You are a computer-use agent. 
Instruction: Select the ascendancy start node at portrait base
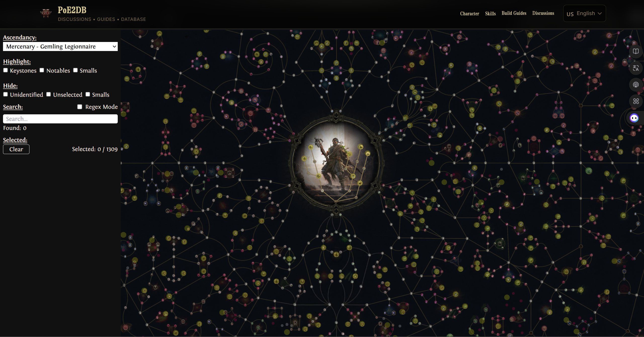pyautogui.click(x=336, y=201)
